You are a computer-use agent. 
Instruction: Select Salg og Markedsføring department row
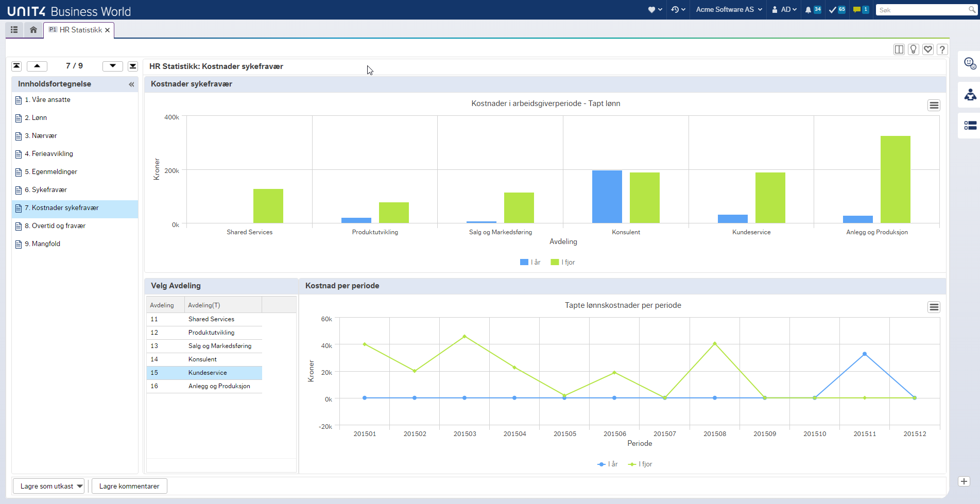pos(204,346)
